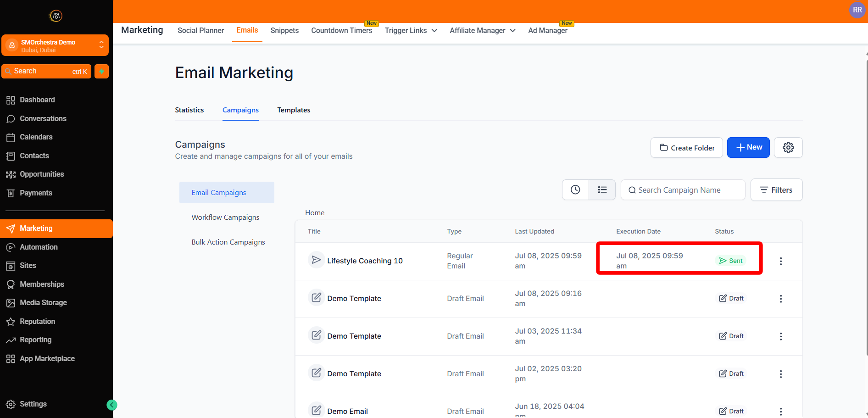Open the clock schedule view icon
Image resolution: width=868 pixels, height=418 pixels.
pyautogui.click(x=575, y=190)
